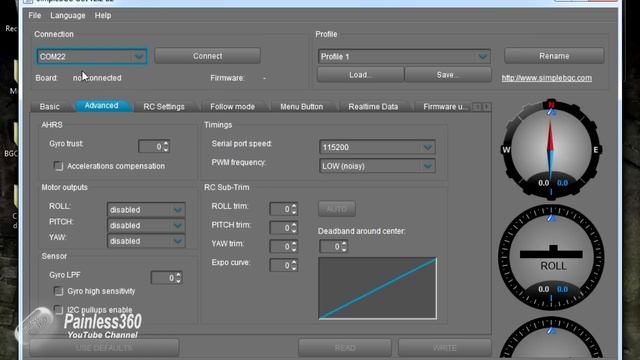
Task: Select the Advanced tab
Action: click(102, 106)
